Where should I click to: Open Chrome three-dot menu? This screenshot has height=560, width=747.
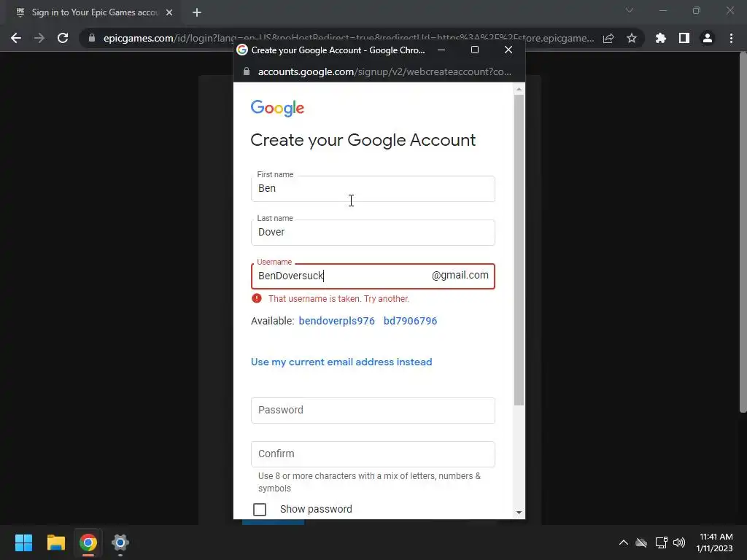pyautogui.click(x=731, y=38)
